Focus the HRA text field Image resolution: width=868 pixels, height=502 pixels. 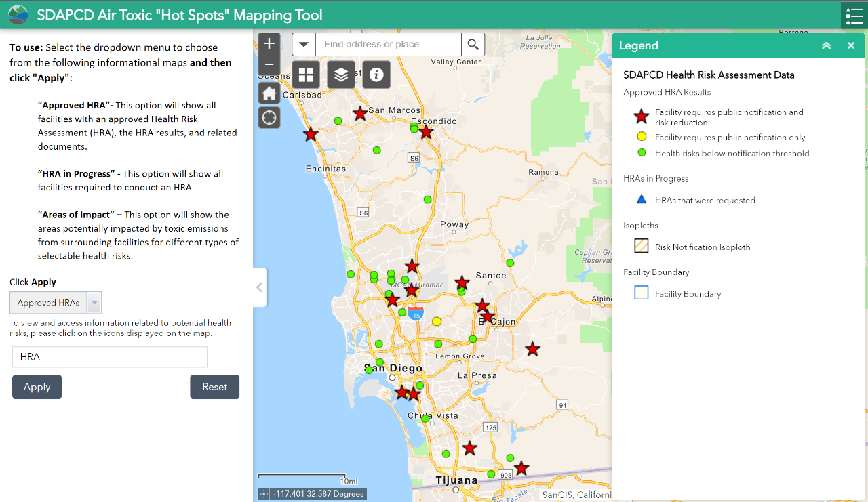[110, 357]
